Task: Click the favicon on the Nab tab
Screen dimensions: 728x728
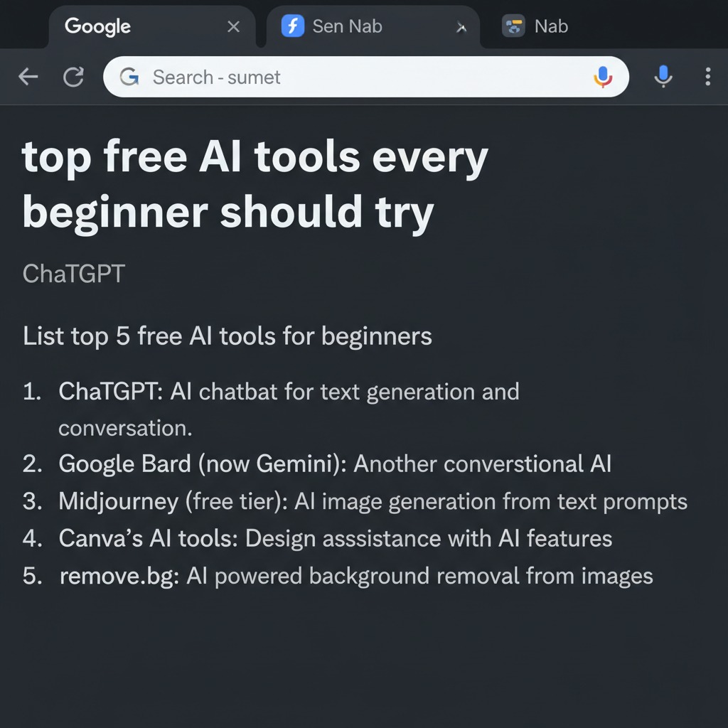Action: click(513, 26)
